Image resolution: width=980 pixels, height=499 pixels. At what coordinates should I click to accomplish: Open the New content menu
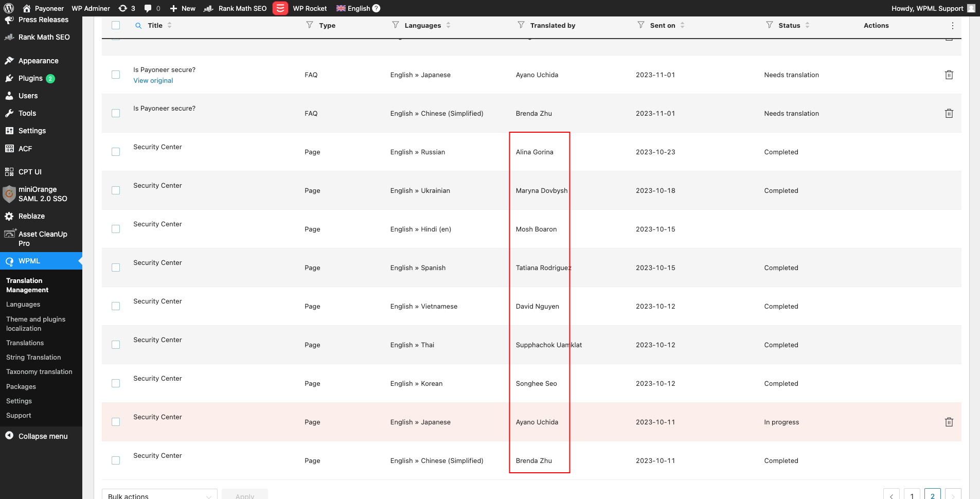coord(183,8)
